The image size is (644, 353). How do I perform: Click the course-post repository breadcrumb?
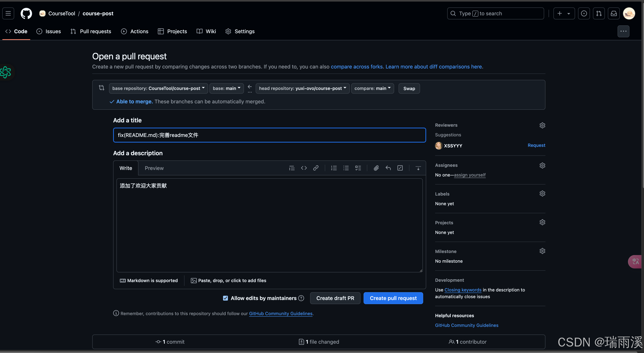(x=98, y=13)
